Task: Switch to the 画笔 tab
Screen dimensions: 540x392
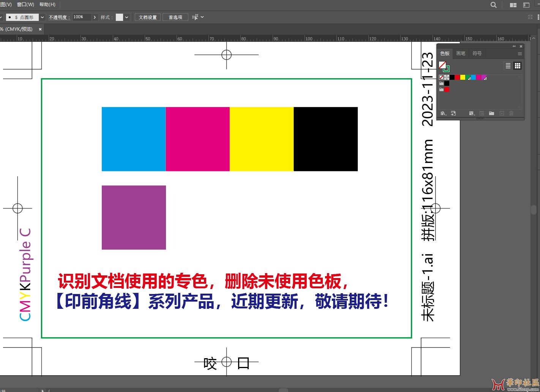Action: (x=461, y=54)
